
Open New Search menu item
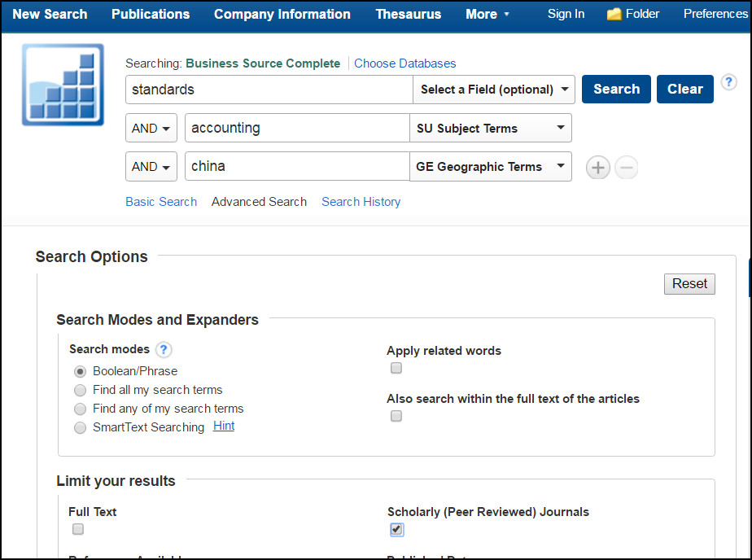pyautogui.click(x=50, y=15)
